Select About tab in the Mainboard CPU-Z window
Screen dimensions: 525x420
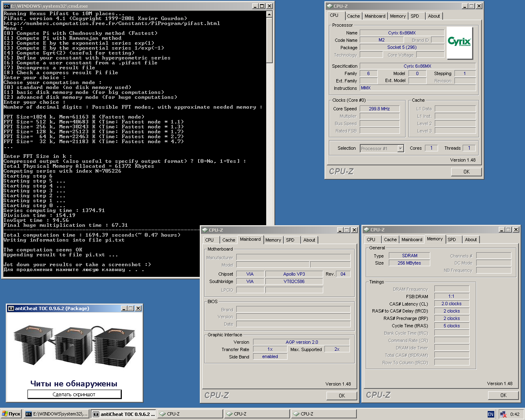pyautogui.click(x=309, y=240)
